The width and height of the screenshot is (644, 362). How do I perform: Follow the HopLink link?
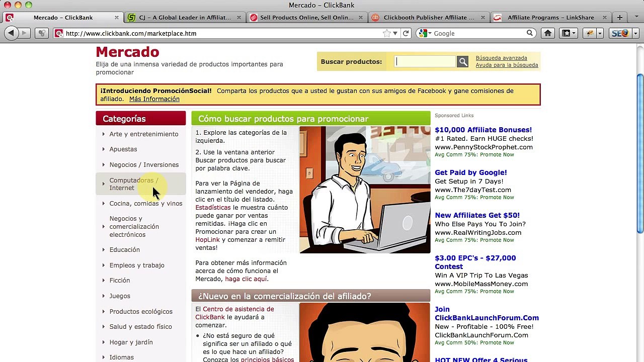click(207, 239)
